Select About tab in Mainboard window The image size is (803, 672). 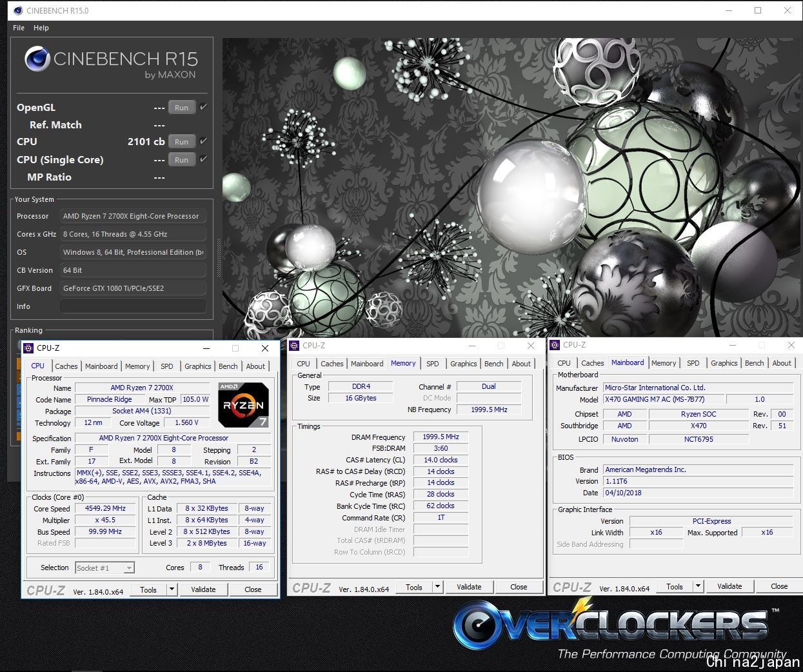(x=782, y=362)
